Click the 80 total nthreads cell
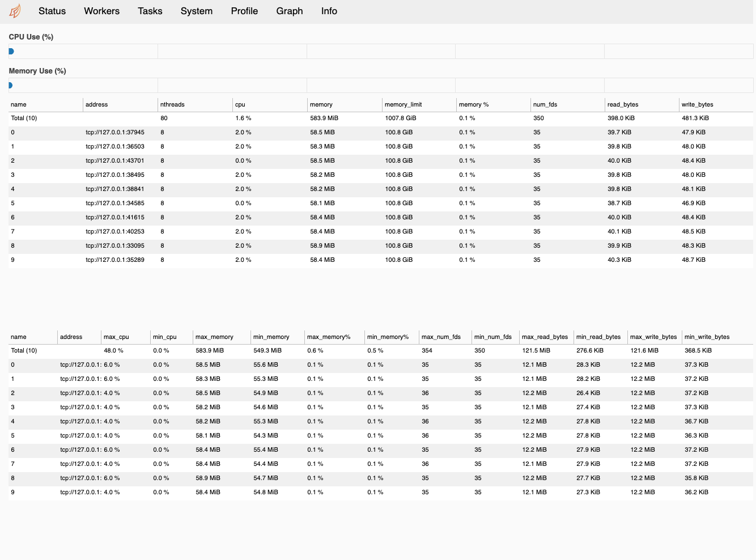 164,118
